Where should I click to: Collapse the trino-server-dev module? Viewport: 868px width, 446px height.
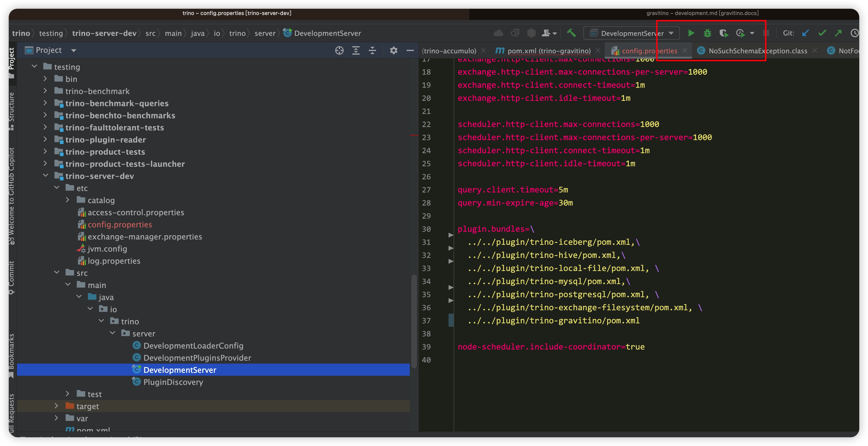click(46, 175)
